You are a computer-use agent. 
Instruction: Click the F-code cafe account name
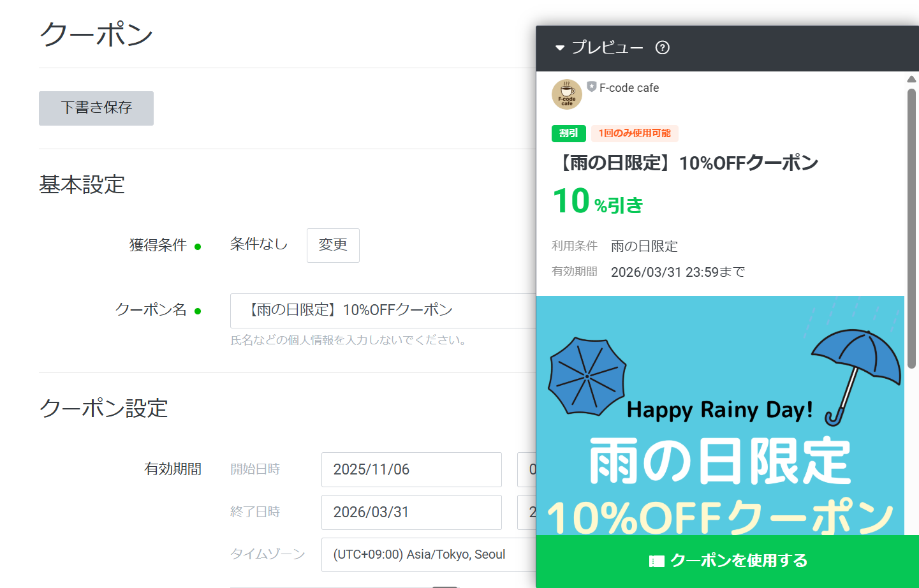[629, 88]
